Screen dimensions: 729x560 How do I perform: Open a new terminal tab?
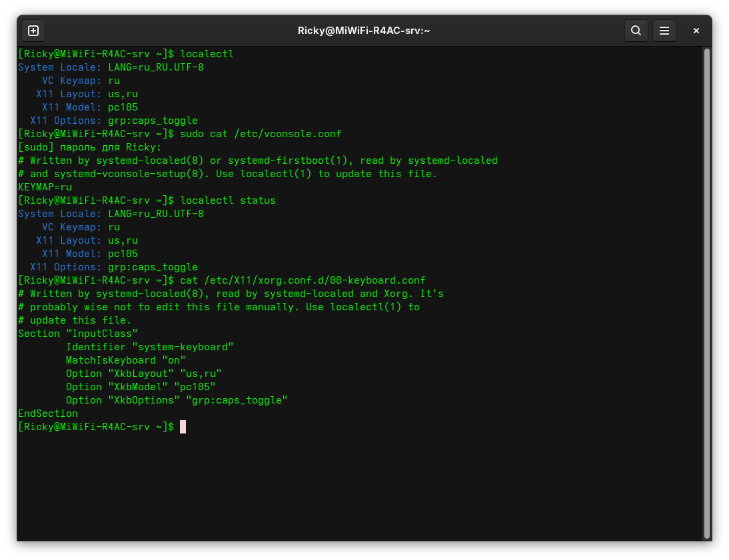(33, 31)
